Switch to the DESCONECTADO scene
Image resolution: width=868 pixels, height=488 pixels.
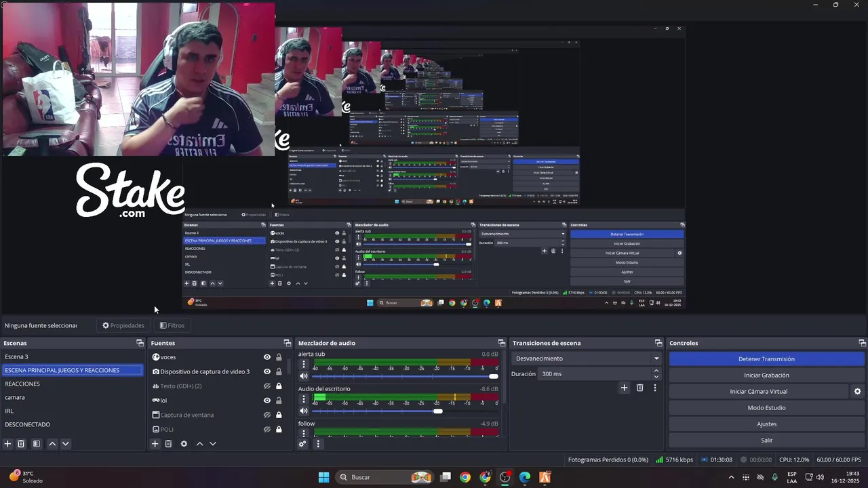[73, 424]
